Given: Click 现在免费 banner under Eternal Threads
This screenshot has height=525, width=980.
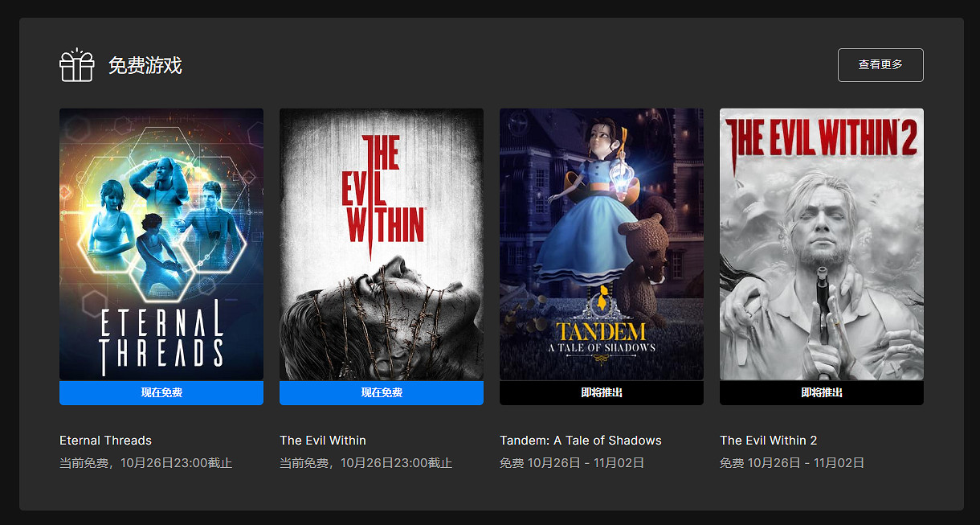Looking at the screenshot, I should point(161,393).
